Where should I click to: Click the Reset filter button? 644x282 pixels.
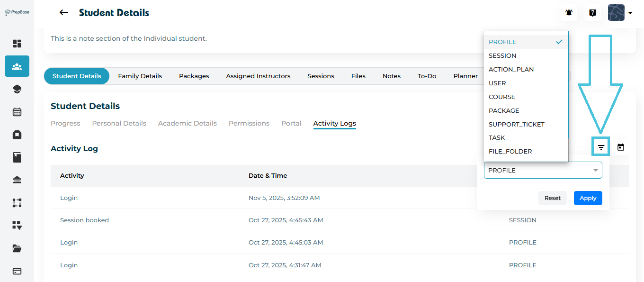coord(552,198)
